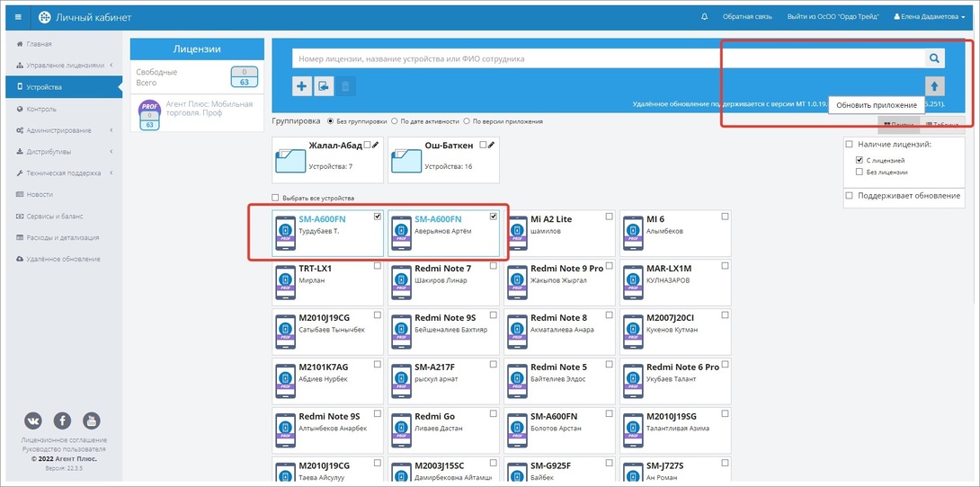
Task: Toggle 'С лицензией' filter checkbox
Action: (x=860, y=161)
